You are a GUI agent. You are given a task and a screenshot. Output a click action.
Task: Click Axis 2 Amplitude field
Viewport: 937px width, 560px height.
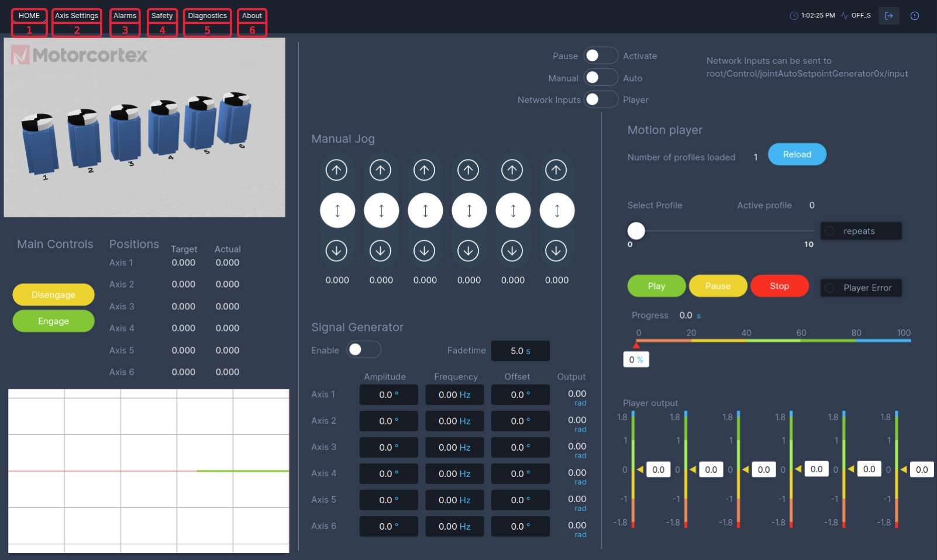tap(389, 421)
